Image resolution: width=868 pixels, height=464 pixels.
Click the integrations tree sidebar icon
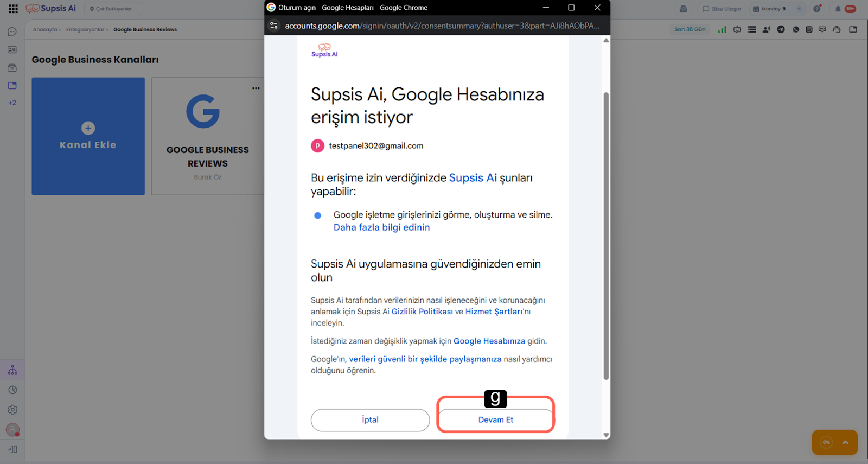point(12,371)
